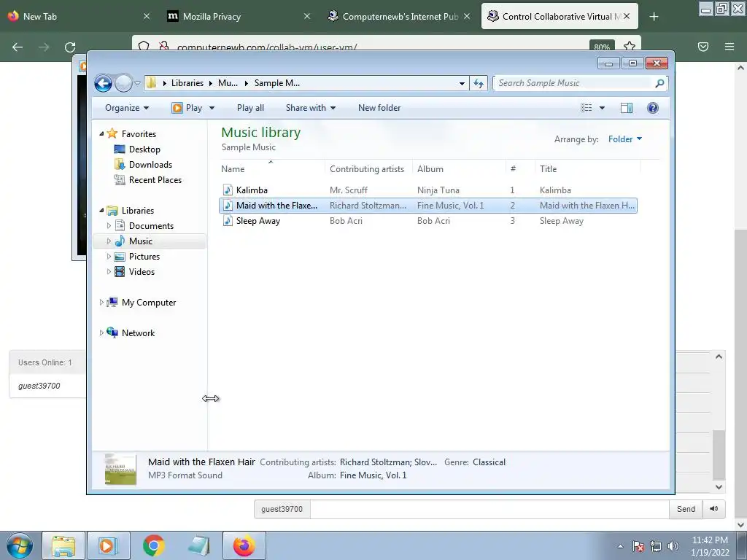
Task: Click the Classical genre value
Action: click(489, 462)
